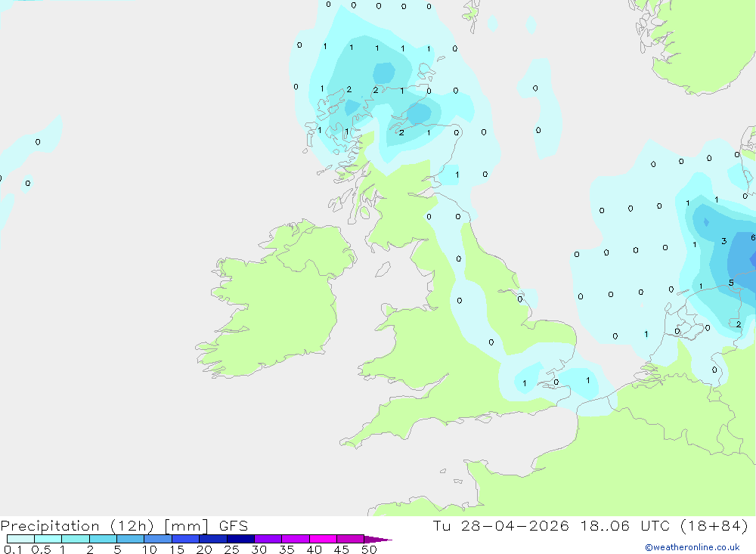756x554 pixels.
Task: Select the 5–10 mm legend color swatch
Action: click(x=131, y=539)
